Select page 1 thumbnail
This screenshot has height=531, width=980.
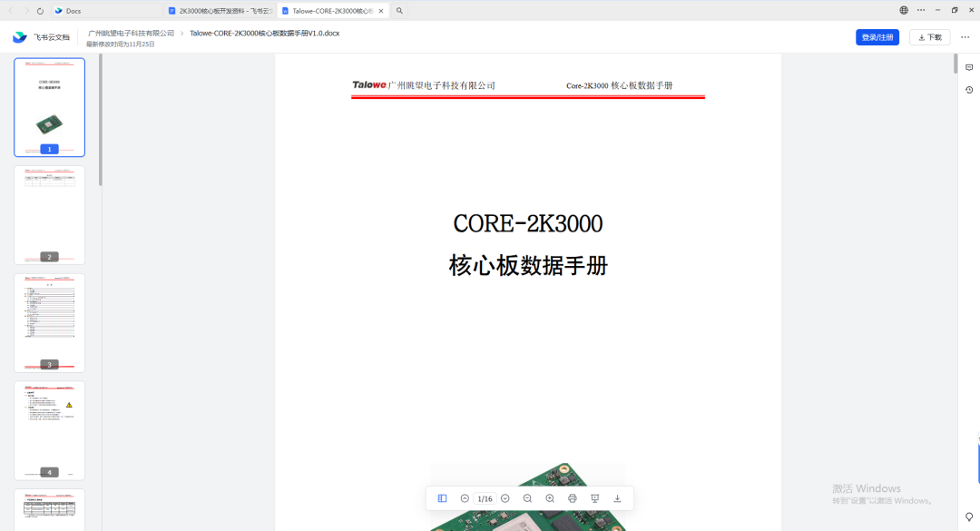[x=49, y=107]
